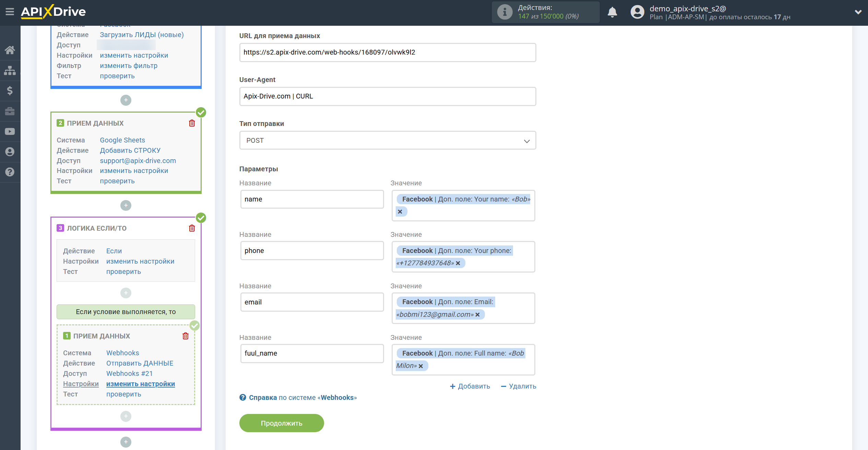Click the Facebook Your name value field

pyautogui.click(x=463, y=205)
